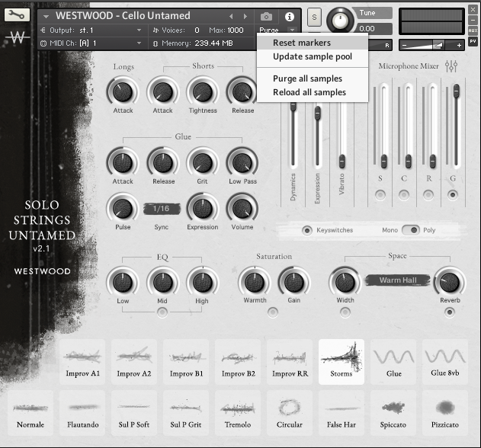
Task: Open the camera snapshot view
Action: [266, 16]
